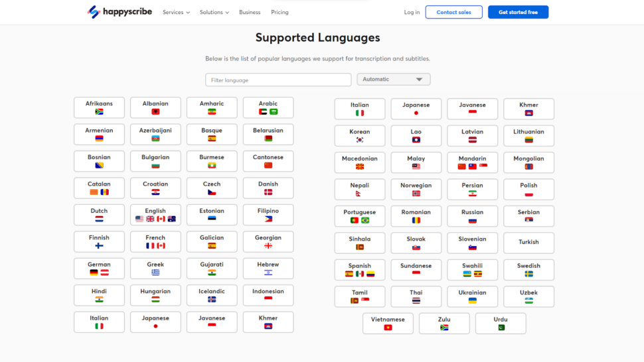Open the Azerbaijani language card
The image size is (644, 362).
pyautogui.click(x=155, y=134)
